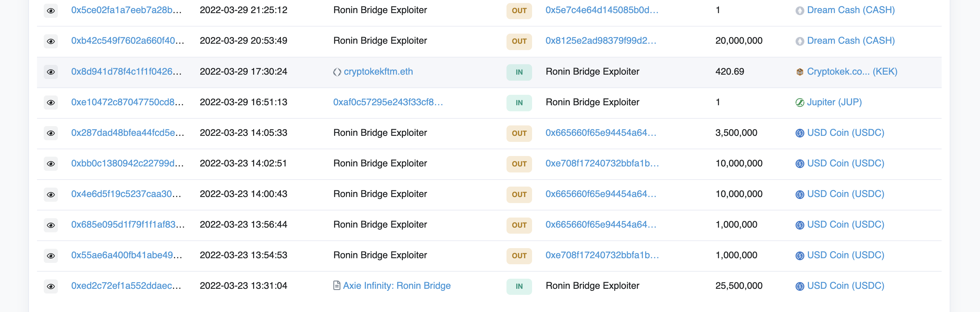980x312 pixels.
Task: Toggle eye icon for transaction 0x685e095d1f79f1f1af83
Action: (50, 225)
